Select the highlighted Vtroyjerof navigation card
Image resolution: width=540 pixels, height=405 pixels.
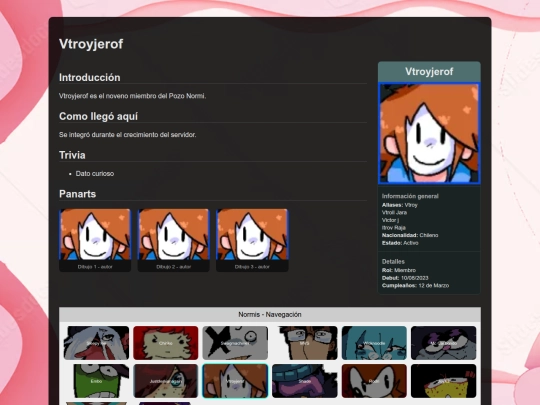pyautogui.click(x=235, y=381)
